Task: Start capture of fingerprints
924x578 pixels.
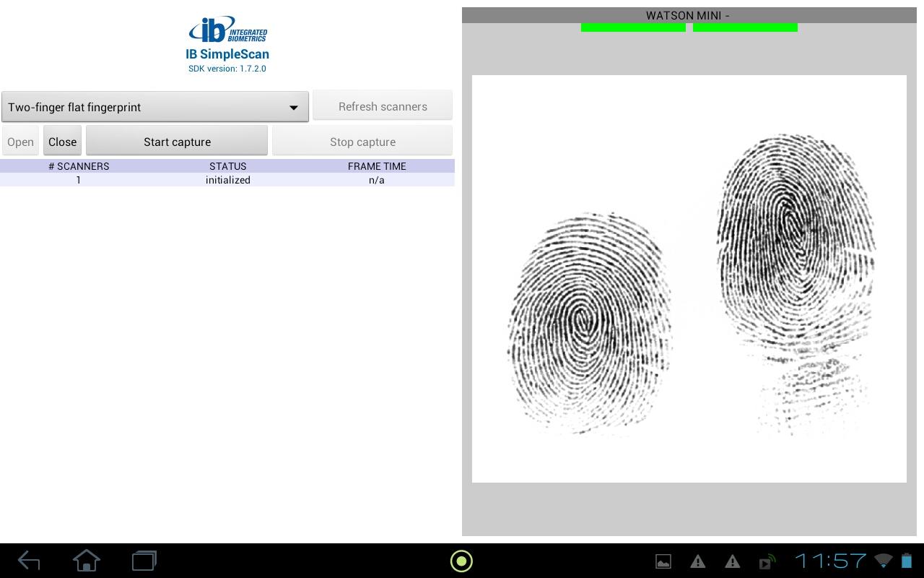Action: pyautogui.click(x=177, y=142)
